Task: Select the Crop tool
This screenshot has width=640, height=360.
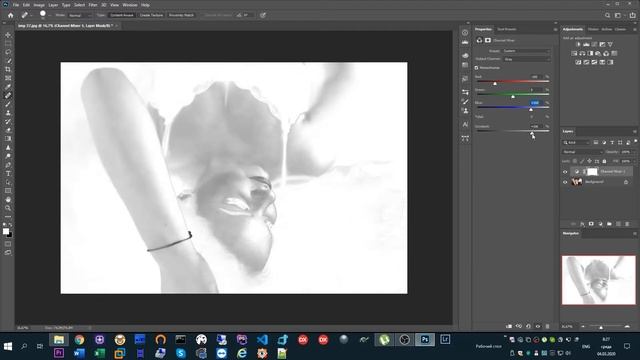Action: [8, 69]
